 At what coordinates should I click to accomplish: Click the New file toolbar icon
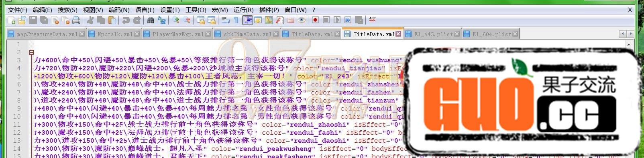pos(11,20)
